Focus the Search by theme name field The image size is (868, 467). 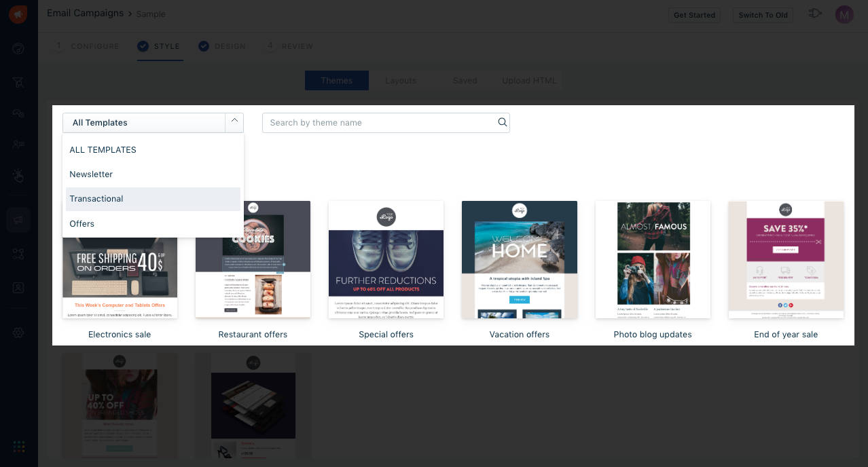[379, 123]
